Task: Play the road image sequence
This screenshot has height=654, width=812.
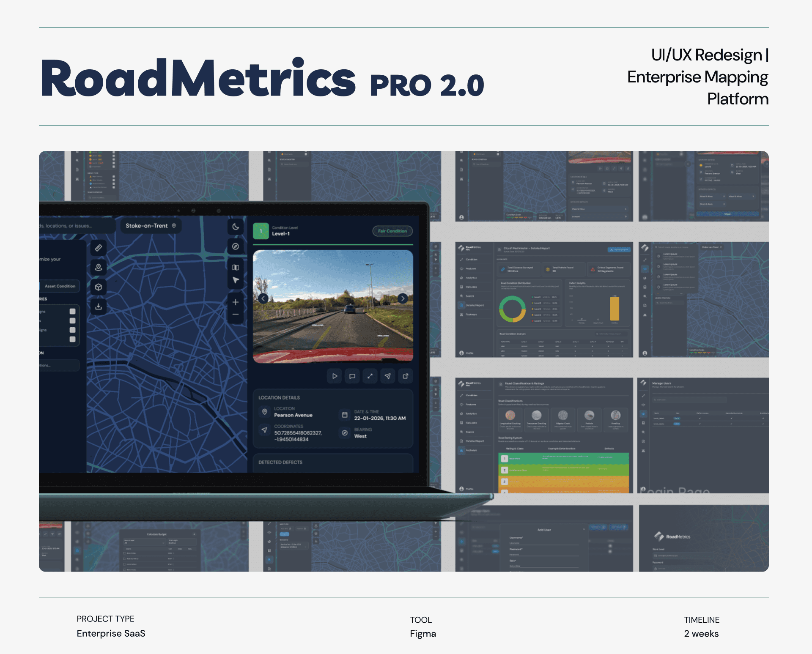Action: coord(335,376)
